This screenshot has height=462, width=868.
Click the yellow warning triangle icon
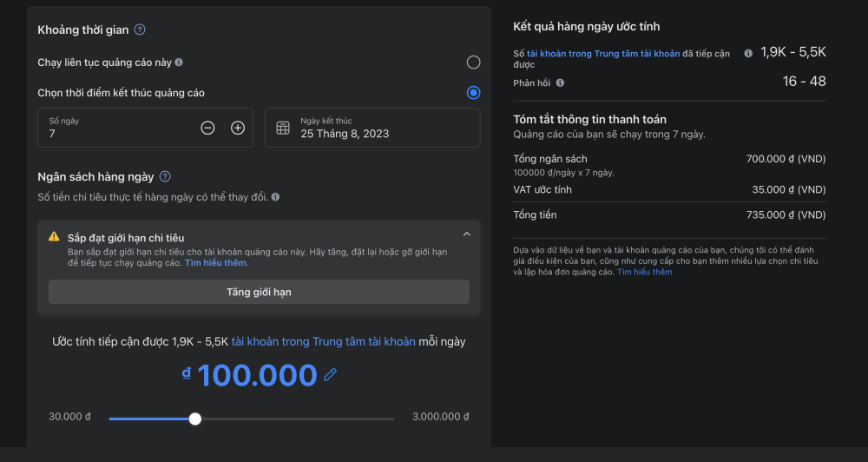54,236
